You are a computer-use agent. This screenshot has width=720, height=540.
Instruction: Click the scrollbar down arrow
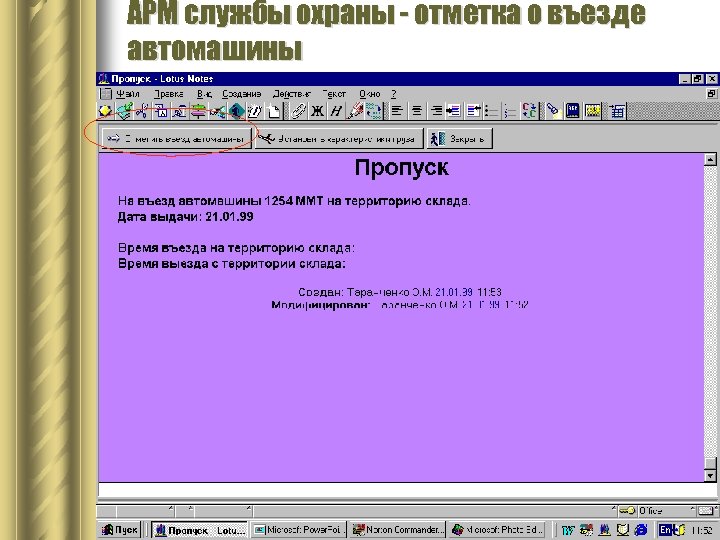click(710, 476)
